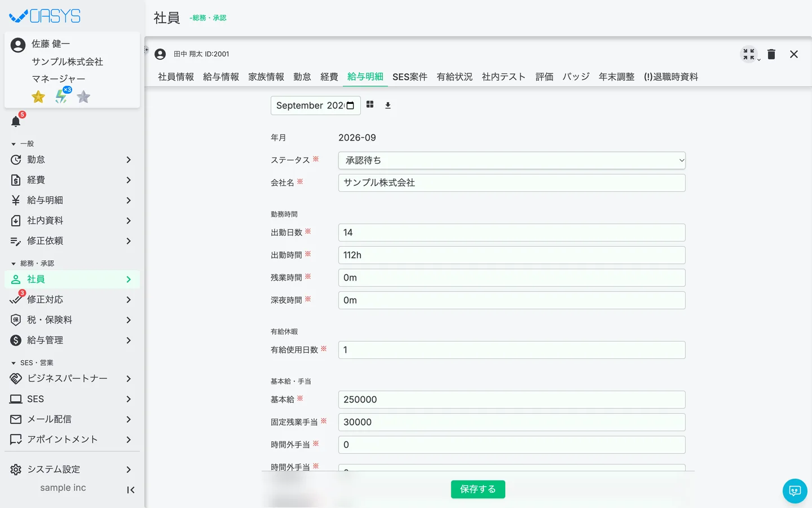Click the grid view icon

click(370, 104)
